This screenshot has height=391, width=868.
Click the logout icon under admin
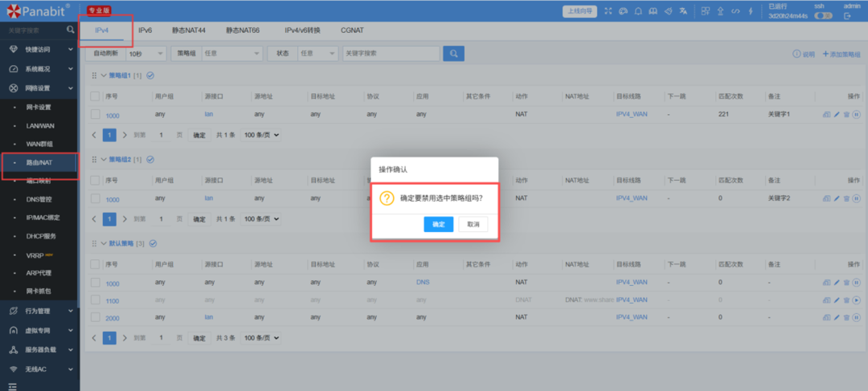[847, 16]
